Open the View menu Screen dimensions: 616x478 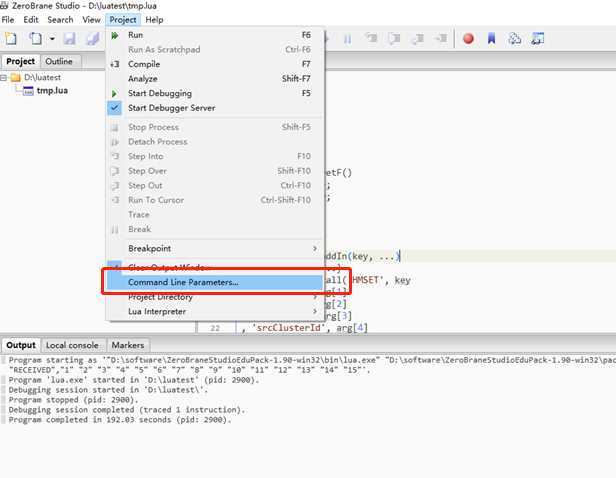pos(91,20)
